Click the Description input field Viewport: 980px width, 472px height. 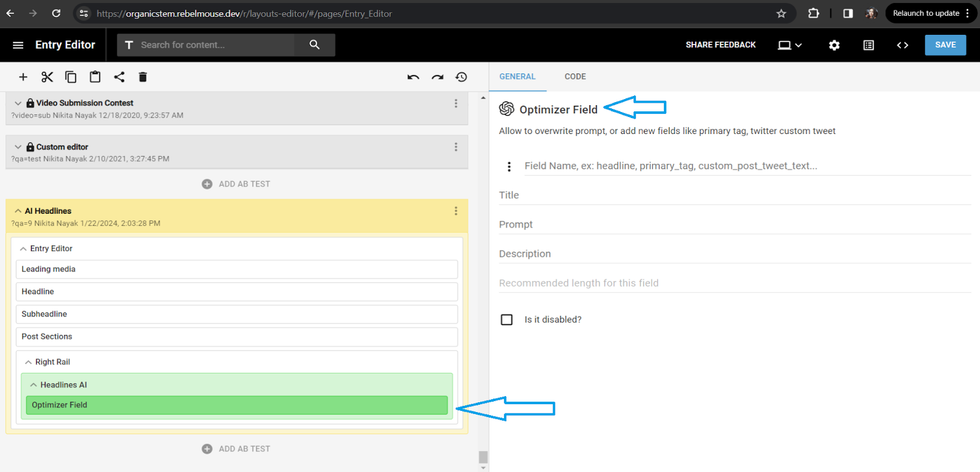click(x=734, y=254)
